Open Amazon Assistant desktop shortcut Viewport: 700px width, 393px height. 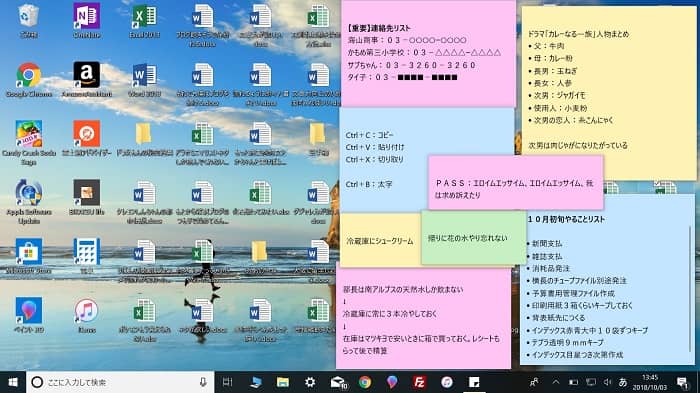pos(87,80)
